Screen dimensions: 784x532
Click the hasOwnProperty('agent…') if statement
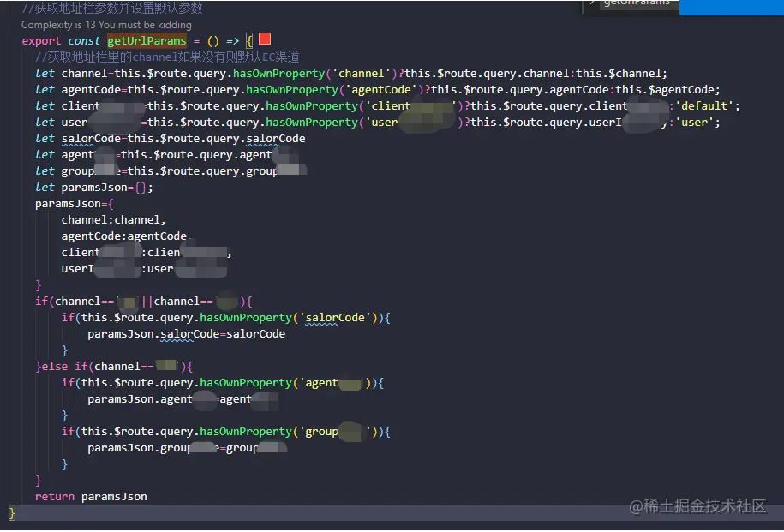click(x=223, y=382)
